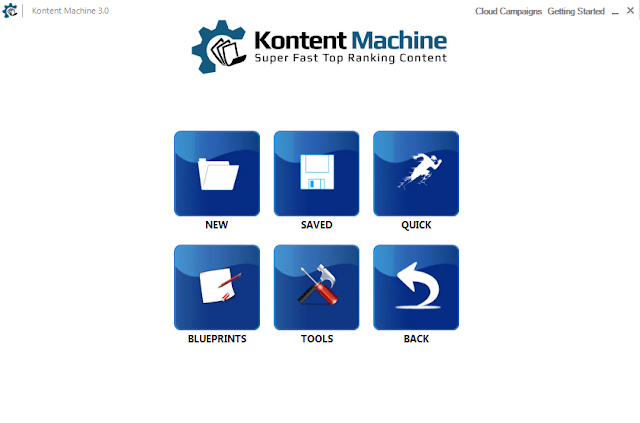Open the NEW campaign folder tile

(217, 174)
